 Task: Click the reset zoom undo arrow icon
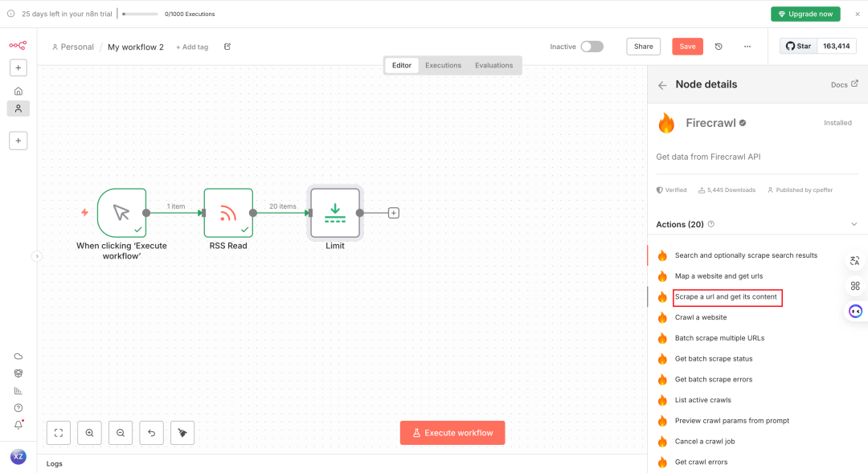[x=152, y=433]
